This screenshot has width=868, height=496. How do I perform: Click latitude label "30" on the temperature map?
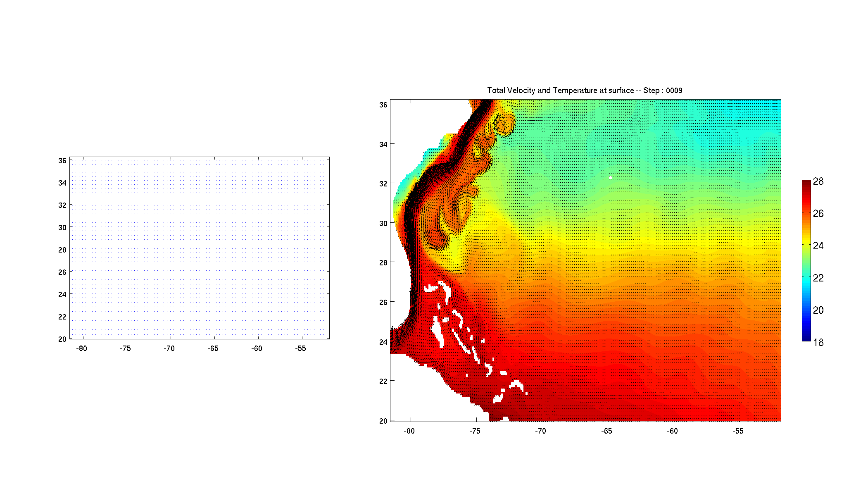pyautogui.click(x=383, y=224)
